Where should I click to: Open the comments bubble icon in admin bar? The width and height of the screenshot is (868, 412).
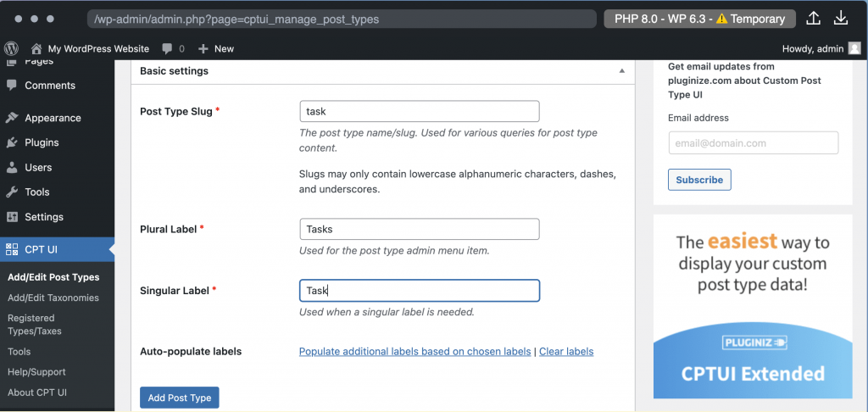pos(167,48)
